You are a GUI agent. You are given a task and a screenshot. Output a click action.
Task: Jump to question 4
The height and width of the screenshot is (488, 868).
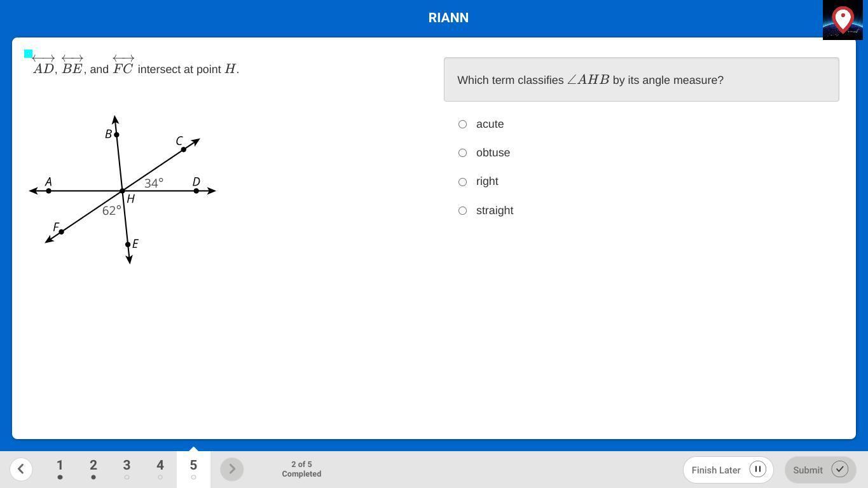click(160, 469)
